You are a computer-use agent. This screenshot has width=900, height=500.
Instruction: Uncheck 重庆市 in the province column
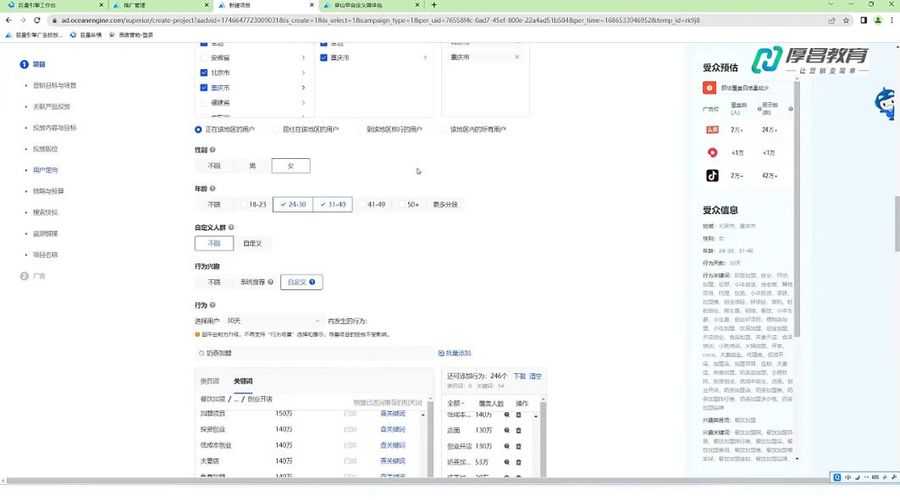204,88
